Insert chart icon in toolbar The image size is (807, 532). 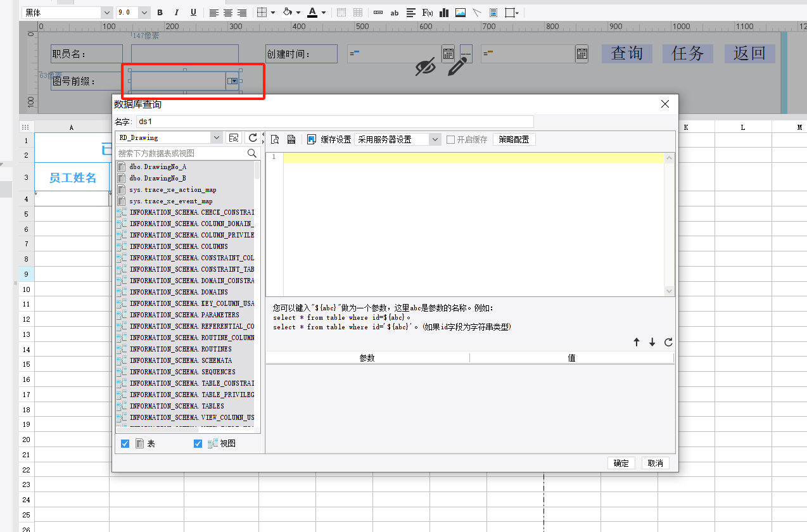click(444, 13)
